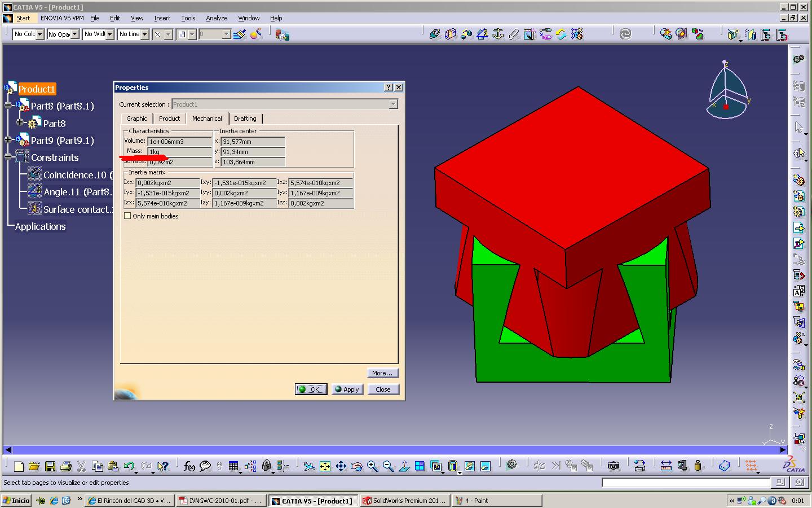Open the Start menu in CATIA
This screenshot has width=812, height=508.
[23, 18]
